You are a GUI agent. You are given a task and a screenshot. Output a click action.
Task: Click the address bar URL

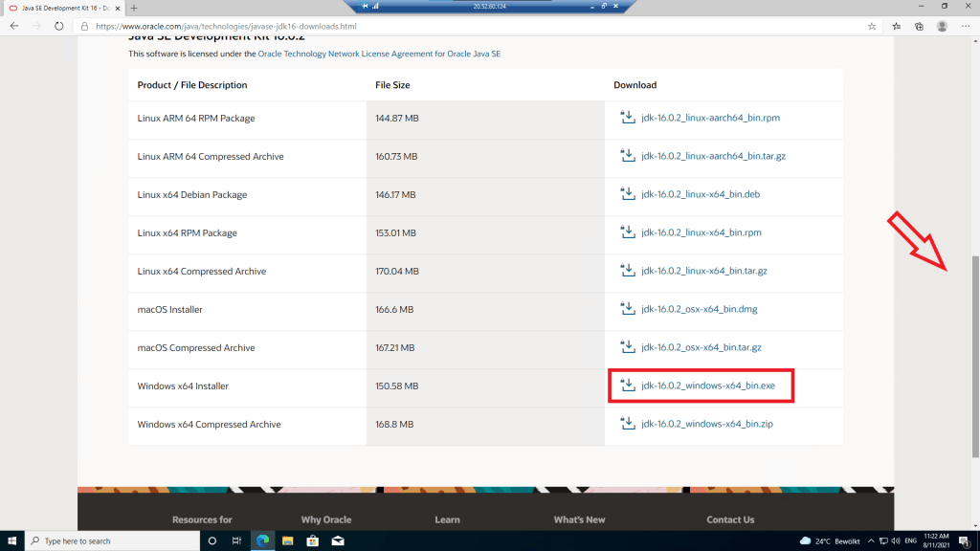click(226, 26)
